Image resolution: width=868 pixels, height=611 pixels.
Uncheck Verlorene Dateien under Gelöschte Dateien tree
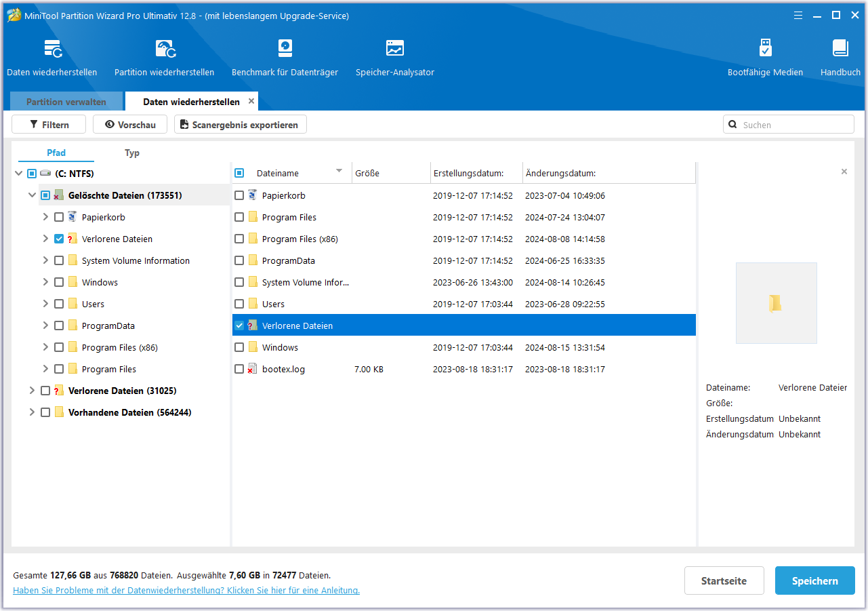pyautogui.click(x=59, y=239)
